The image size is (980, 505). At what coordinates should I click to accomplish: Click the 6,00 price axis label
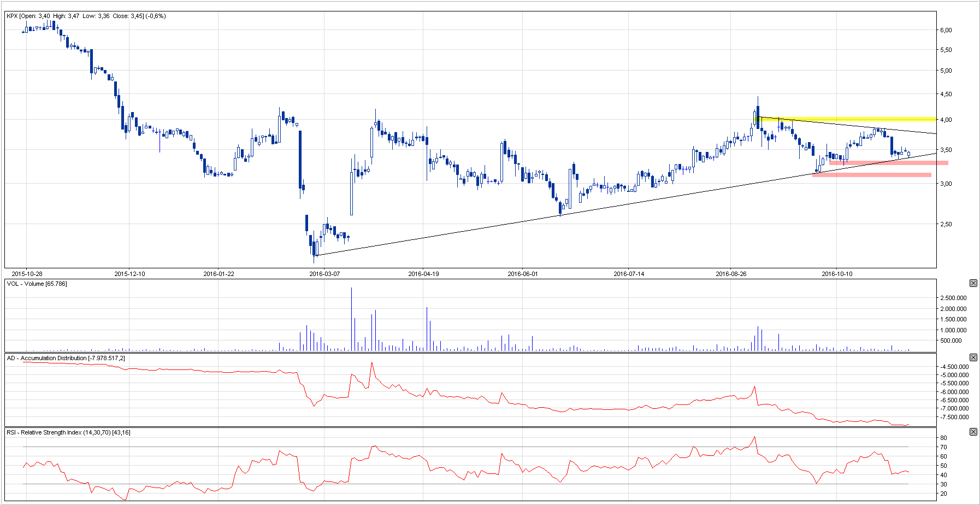pos(946,31)
